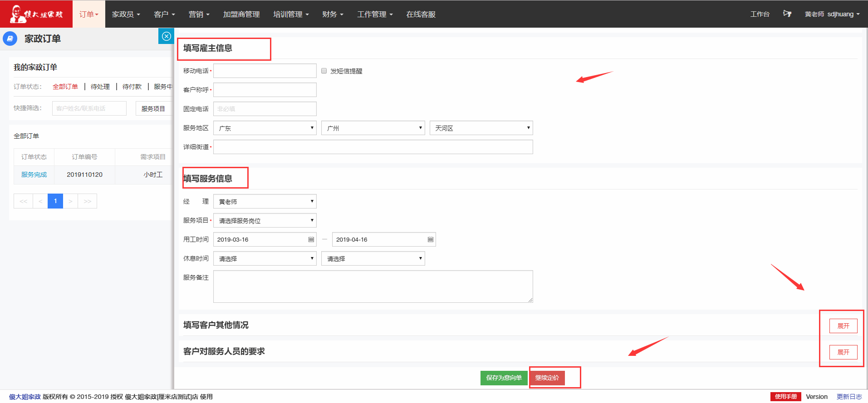The width and height of the screenshot is (868, 403).
Task: Open the 客户 menu
Action: pos(164,14)
